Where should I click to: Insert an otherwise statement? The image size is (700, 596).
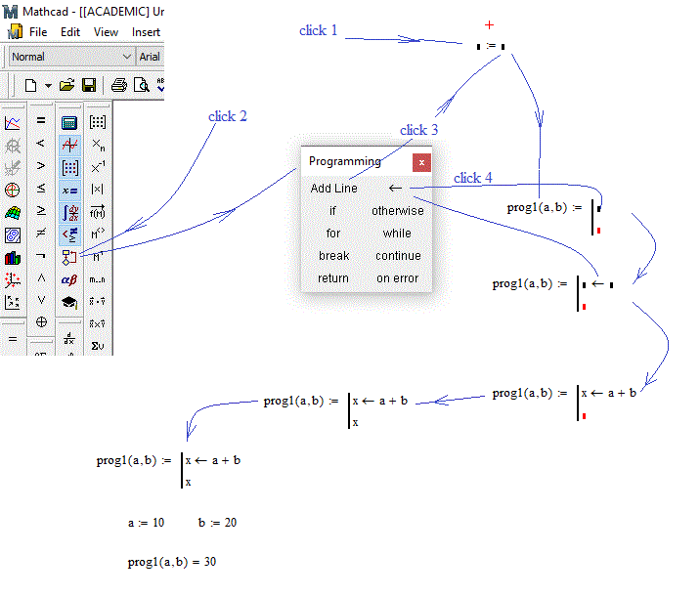(398, 211)
